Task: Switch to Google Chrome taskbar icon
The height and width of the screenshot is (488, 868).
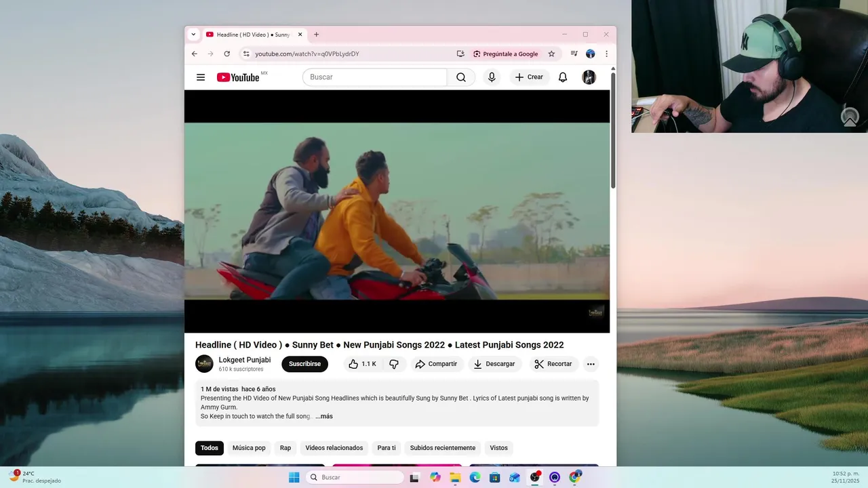Action: (575, 477)
